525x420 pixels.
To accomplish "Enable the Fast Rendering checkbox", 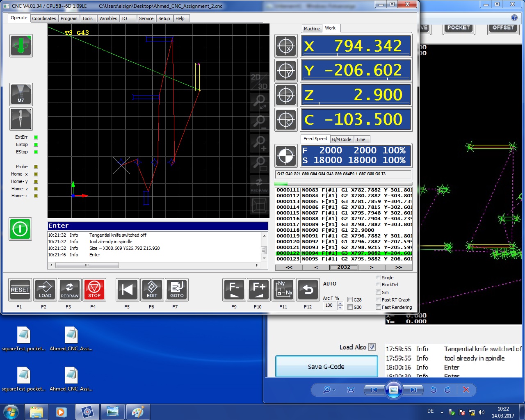I will click(379, 307).
